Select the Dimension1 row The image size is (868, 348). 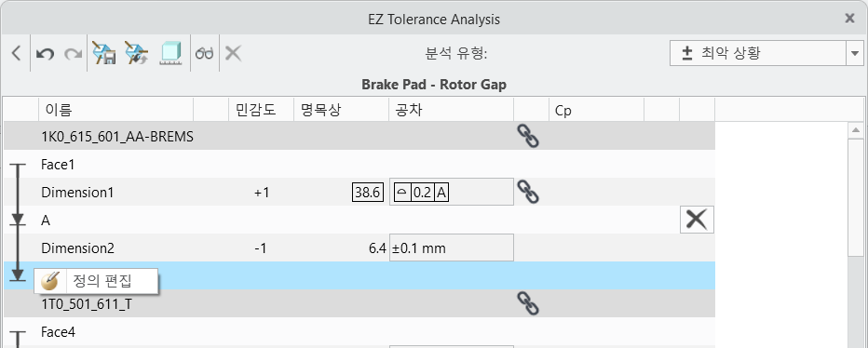pos(359,192)
